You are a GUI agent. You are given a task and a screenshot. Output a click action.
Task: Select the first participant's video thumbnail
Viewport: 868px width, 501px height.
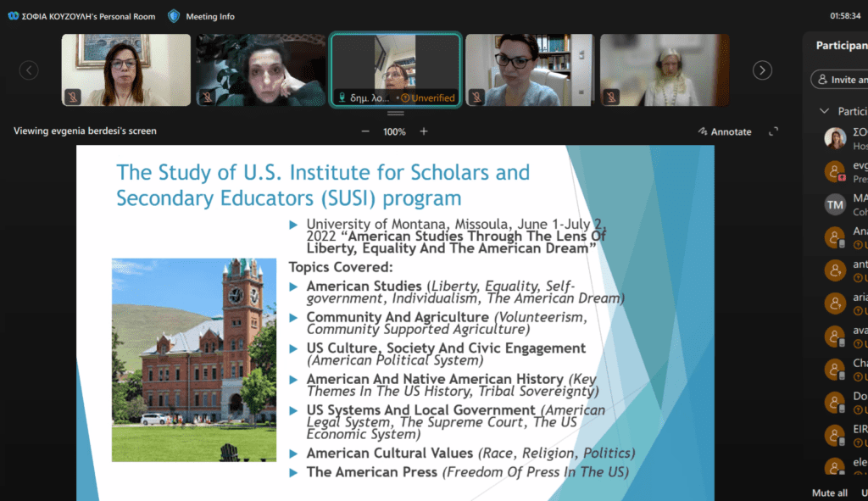click(x=125, y=70)
